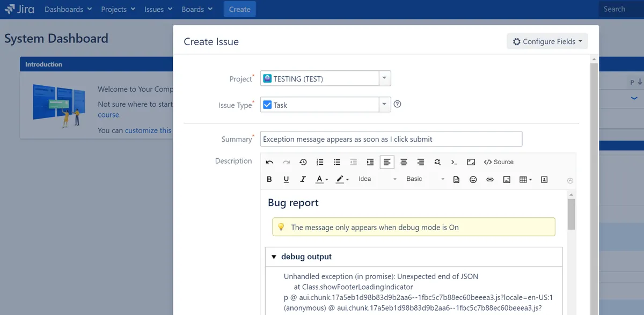This screenshot has width=644, height=315.
Task: Maximize the editor with fullscreen icon
Action: click(x=471, y=162)
